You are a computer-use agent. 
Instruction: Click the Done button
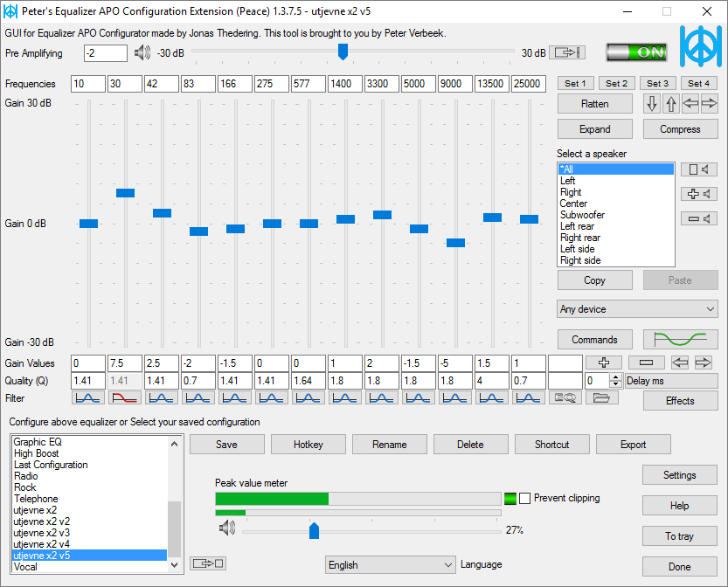click(x=680, y=567)
